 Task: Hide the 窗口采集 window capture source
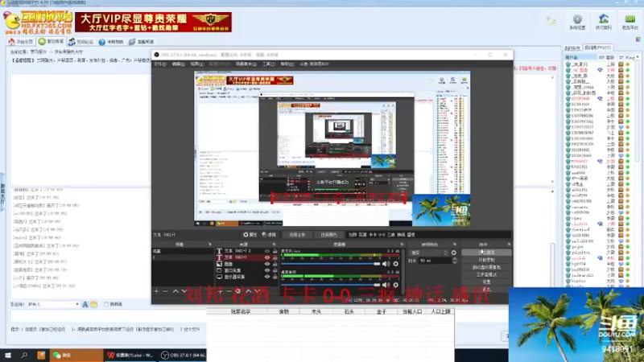point(267,270)
